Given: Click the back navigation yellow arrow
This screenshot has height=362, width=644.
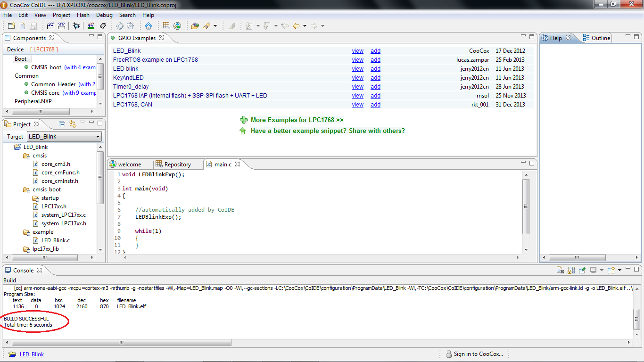Looking at the screenshot, I should click(296, 26).
